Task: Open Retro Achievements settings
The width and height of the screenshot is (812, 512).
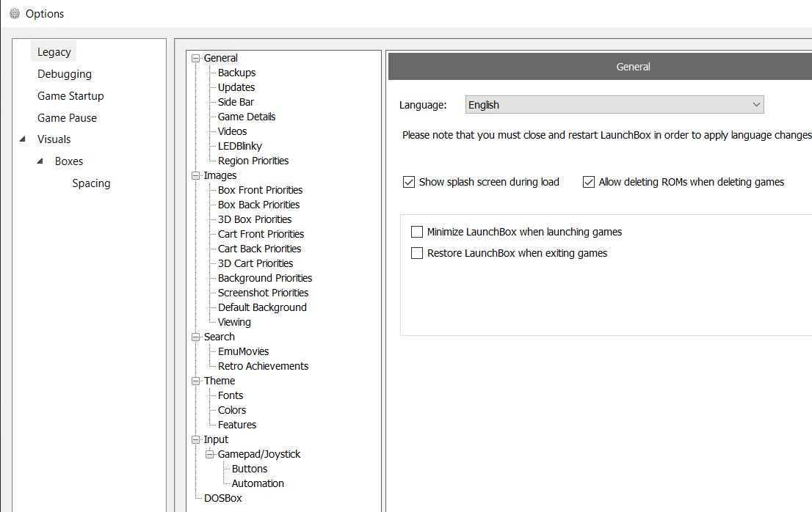Action: coord(263,365)
